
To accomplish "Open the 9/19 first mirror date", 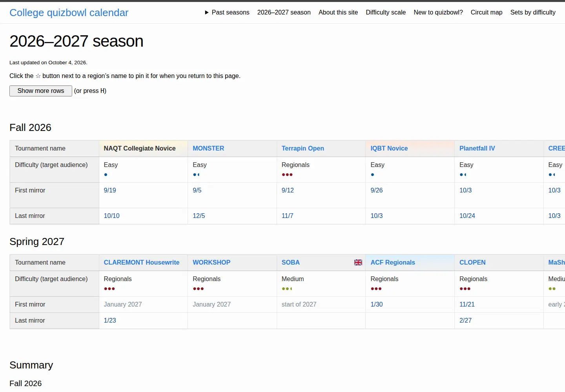I will 110,191.
